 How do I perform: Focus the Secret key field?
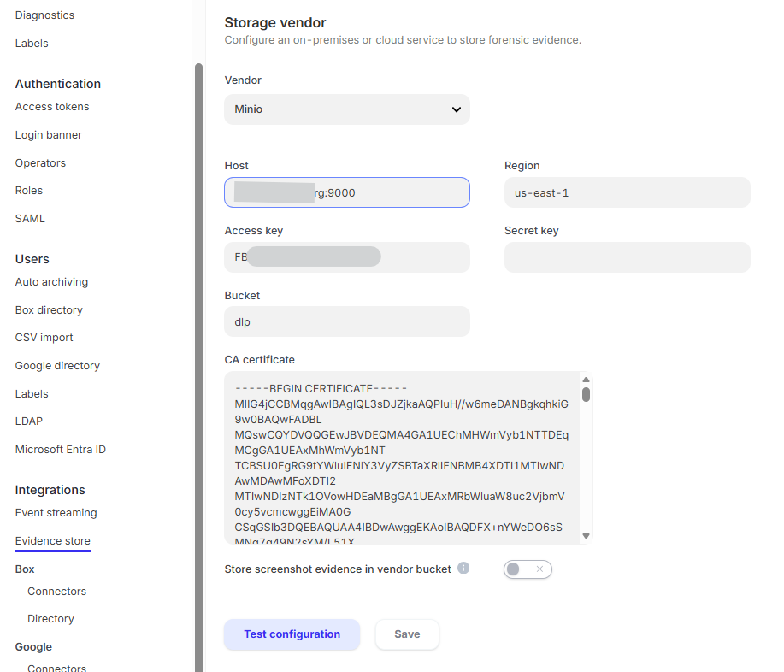[x=627, y=257]
